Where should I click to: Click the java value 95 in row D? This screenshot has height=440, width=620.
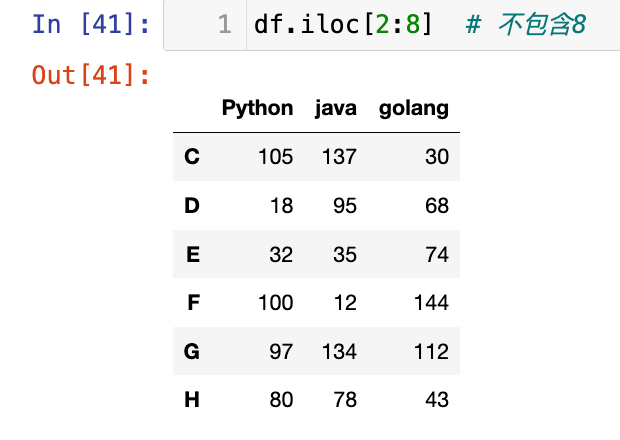tap(345, 206)
